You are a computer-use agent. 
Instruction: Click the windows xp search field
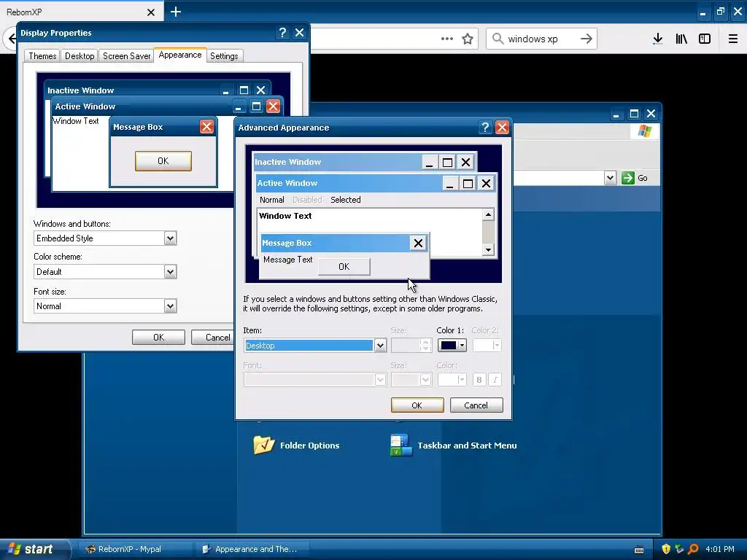(542, 39)
